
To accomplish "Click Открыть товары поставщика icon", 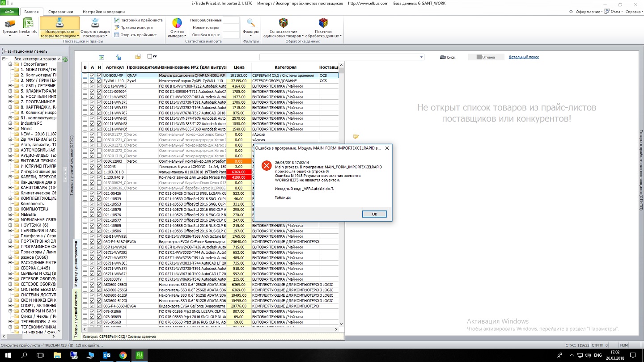I will click(x=96, y=23).
